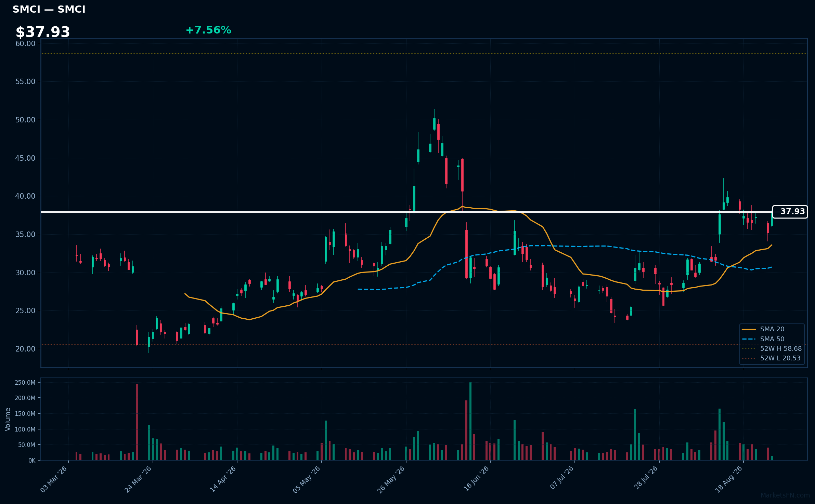Screen dimensions: 815x504
Task: Click the 25.00 price axis label
Action: click(x=25, y=311)
